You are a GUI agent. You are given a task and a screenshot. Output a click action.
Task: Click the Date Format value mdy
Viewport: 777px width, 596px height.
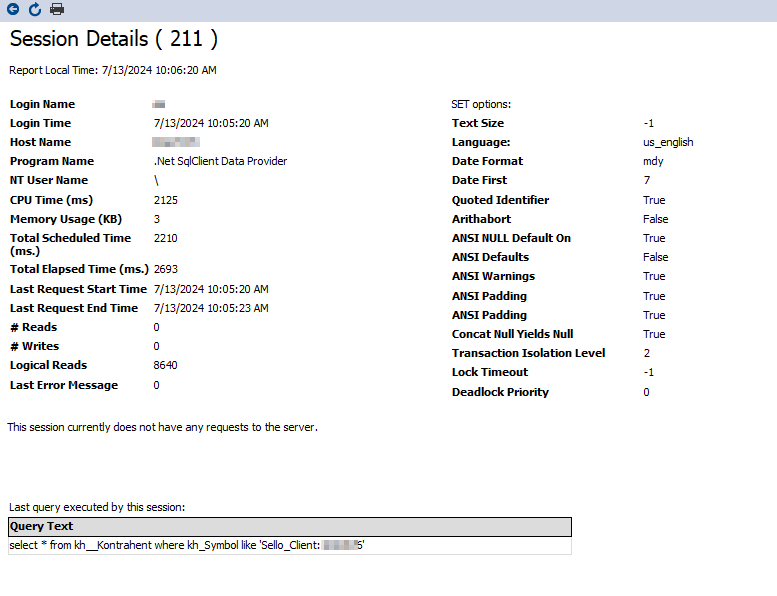(x=653, y=161)
